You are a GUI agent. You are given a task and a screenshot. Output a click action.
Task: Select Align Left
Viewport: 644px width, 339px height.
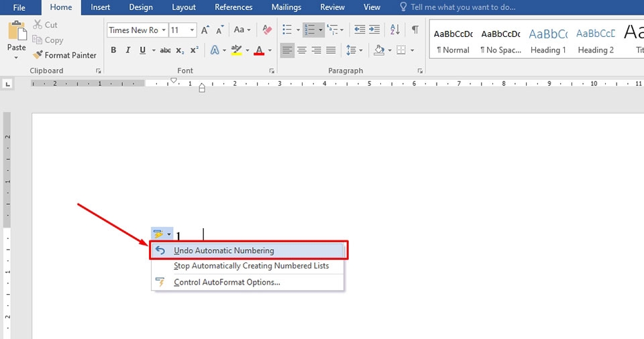coord(288,50)
